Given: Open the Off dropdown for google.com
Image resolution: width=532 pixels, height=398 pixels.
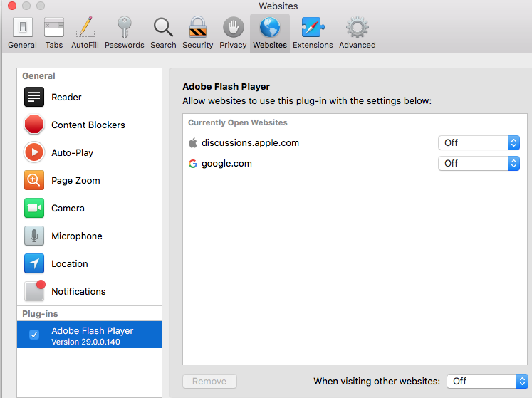Looking at the screenshot, I should click(x=479, y=164).
